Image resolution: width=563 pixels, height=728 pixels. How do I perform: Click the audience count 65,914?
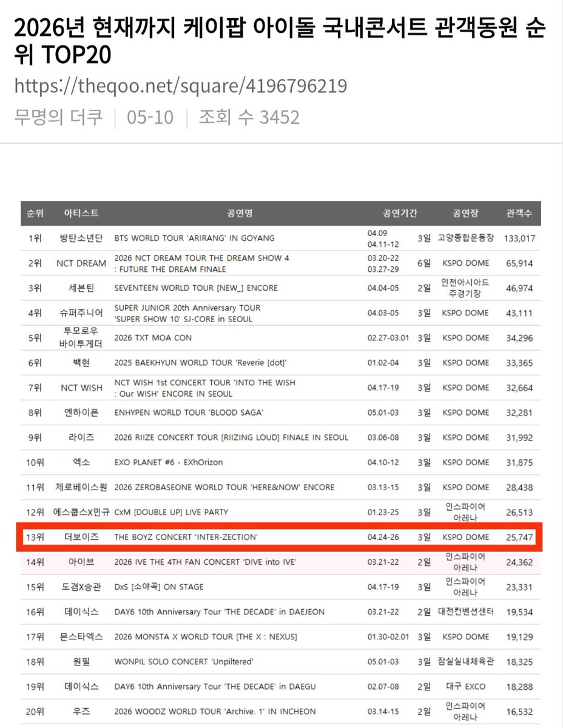(x=519, y=263)
